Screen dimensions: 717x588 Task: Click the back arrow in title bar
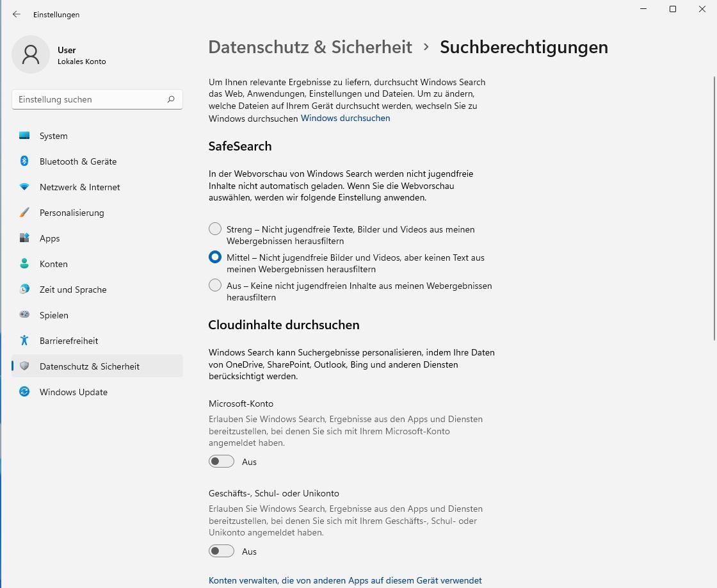(x=17, y=14)
